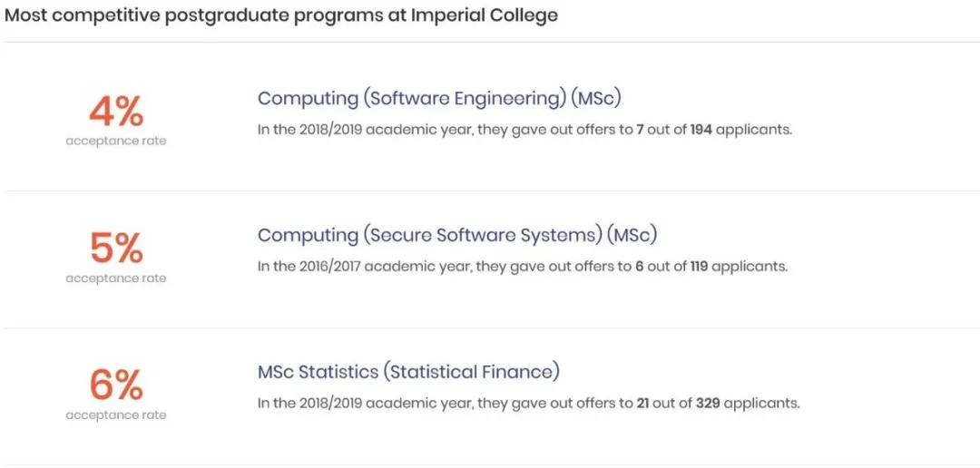Click the bold number 21 offers
This screenshot has height=468, width=980.
click(x=643, y=404)
